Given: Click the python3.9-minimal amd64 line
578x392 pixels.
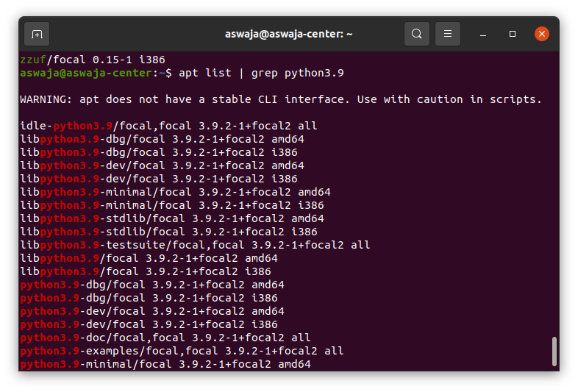Looking at the screenshot, I should tap(165, 364).
